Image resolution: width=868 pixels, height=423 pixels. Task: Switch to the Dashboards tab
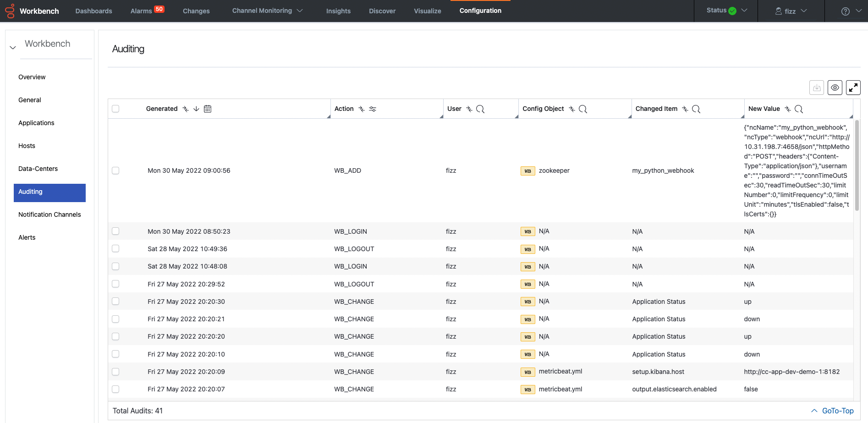click(x=93, y=11)
